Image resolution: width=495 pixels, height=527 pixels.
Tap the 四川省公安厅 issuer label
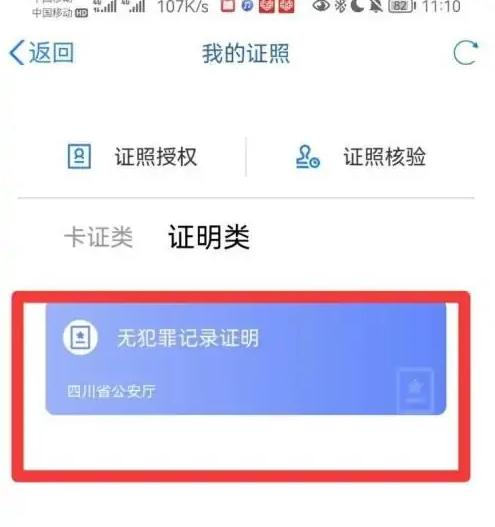pyautogui.click(x=112, y=392)
